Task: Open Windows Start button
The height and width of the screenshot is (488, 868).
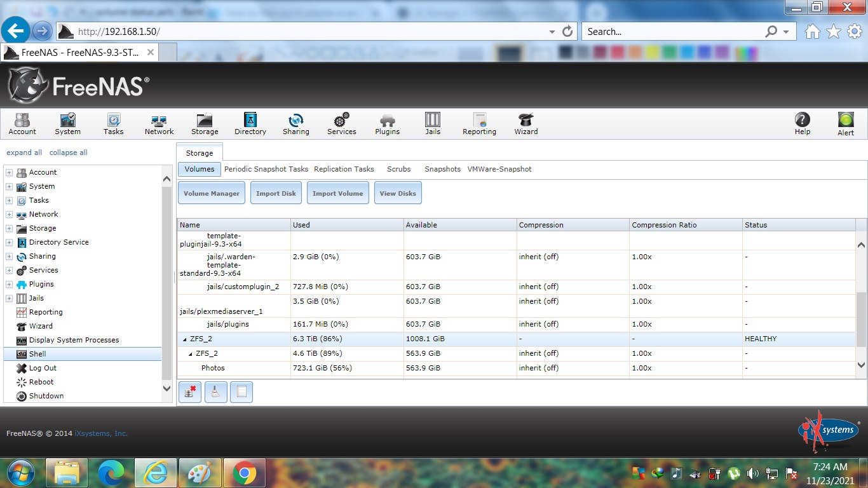Action: click(20, 473)
